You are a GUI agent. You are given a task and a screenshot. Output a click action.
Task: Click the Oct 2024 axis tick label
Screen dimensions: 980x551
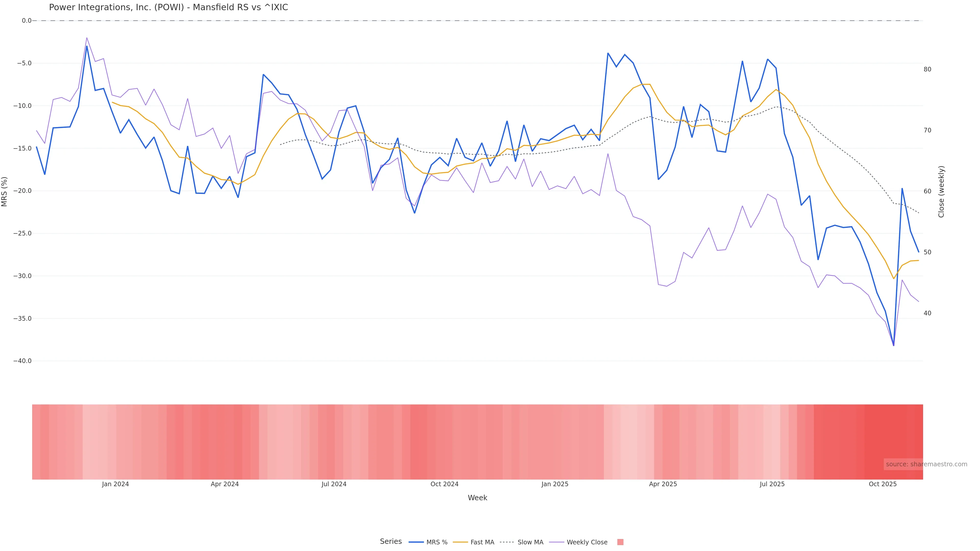[x=444, y=484]
